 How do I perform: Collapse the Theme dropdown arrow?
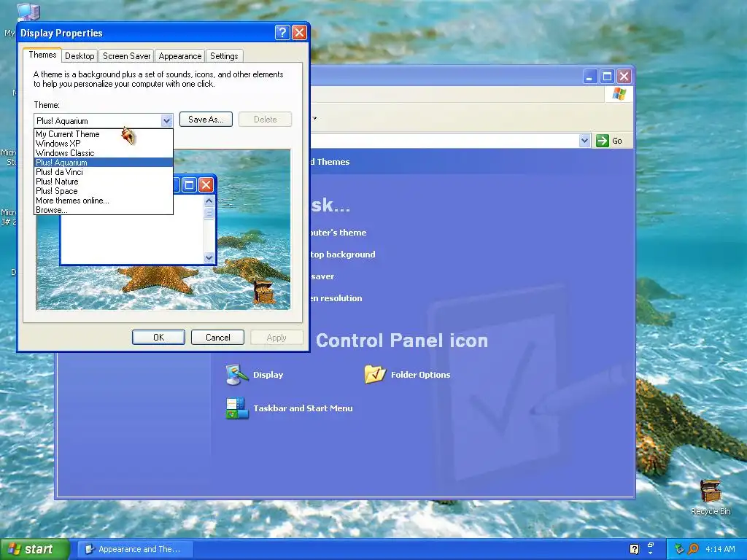pos(166,120)
